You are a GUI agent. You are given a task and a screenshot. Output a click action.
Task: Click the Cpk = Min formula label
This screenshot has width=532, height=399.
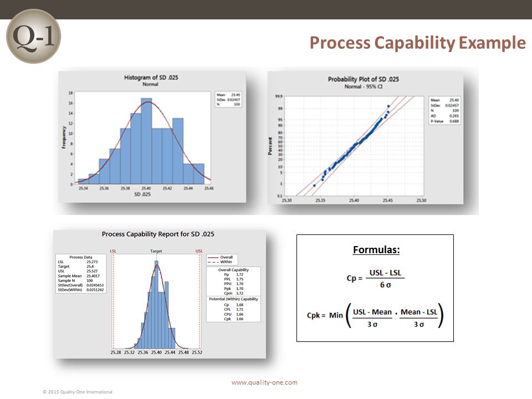click(x=325, y=315)
